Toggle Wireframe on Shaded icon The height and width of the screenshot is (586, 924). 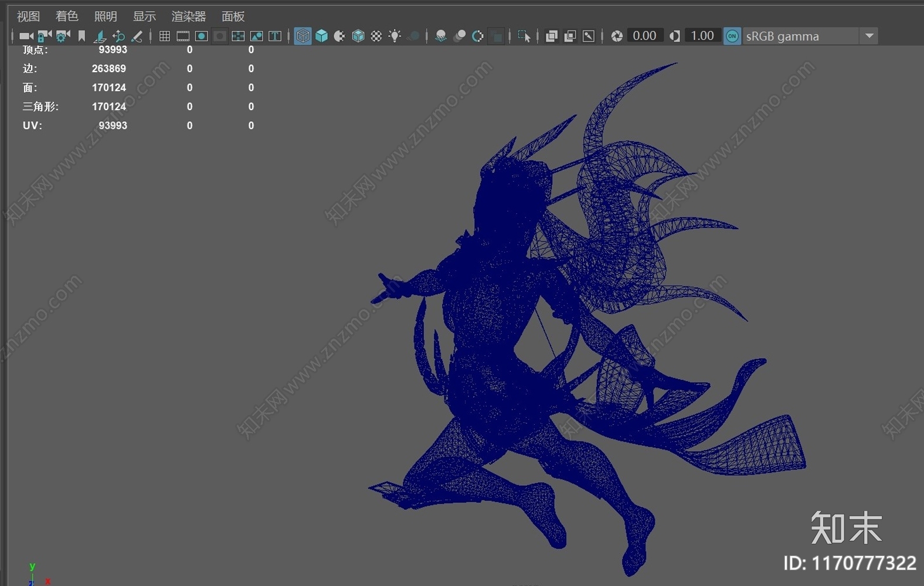(358, 36)
